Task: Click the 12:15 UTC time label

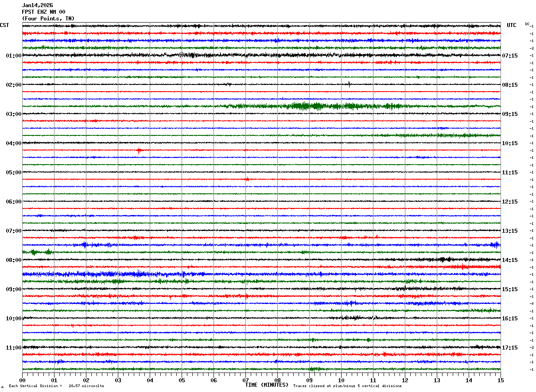Action: (x=510, y=202)
